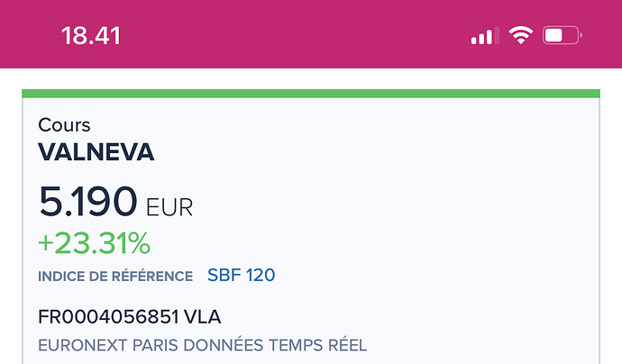Tap the Wi-Fi status icon
Viewport: 622px width, 364px height.
[521, 35]
